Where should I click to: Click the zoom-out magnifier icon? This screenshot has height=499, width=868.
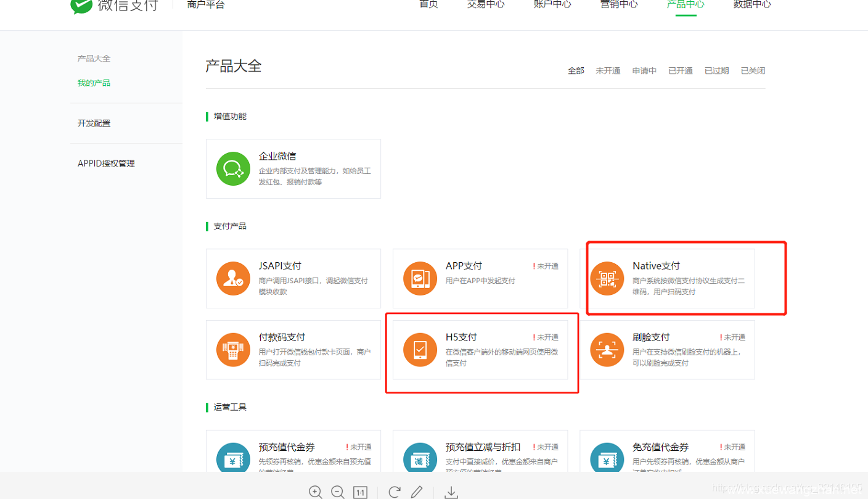[338, 492]
